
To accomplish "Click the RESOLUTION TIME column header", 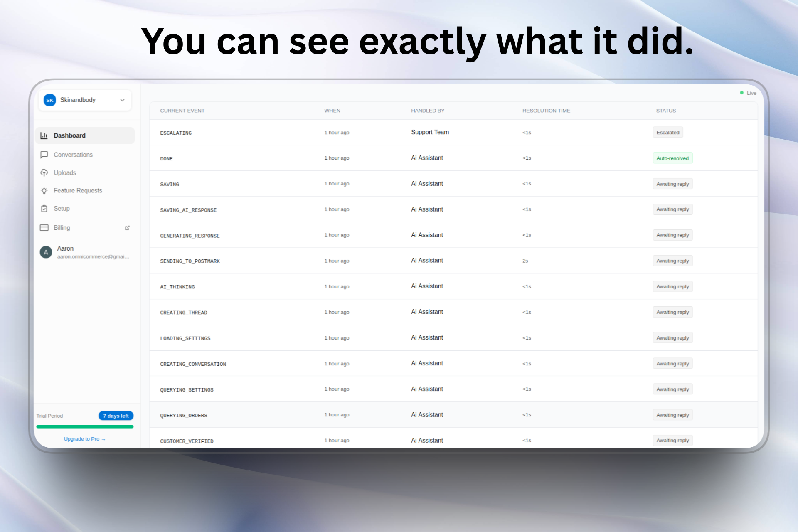I will point(546,111).
